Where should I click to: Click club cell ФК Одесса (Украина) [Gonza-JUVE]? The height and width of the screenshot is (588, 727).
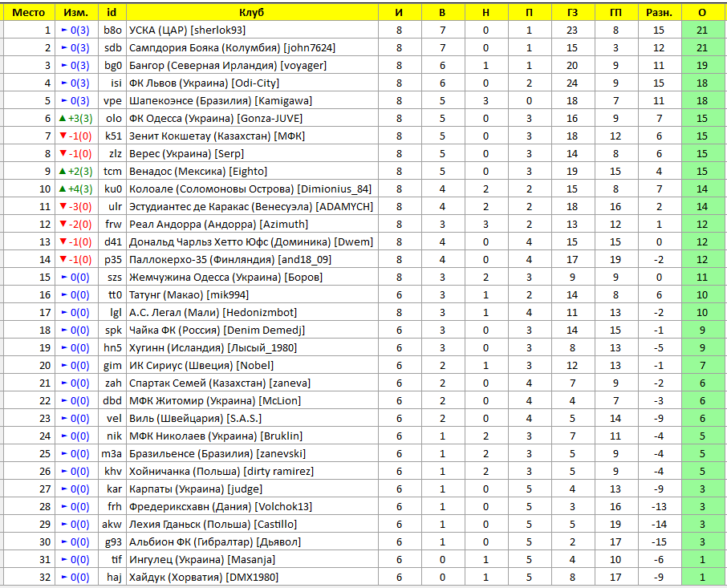tap(252, 118)
